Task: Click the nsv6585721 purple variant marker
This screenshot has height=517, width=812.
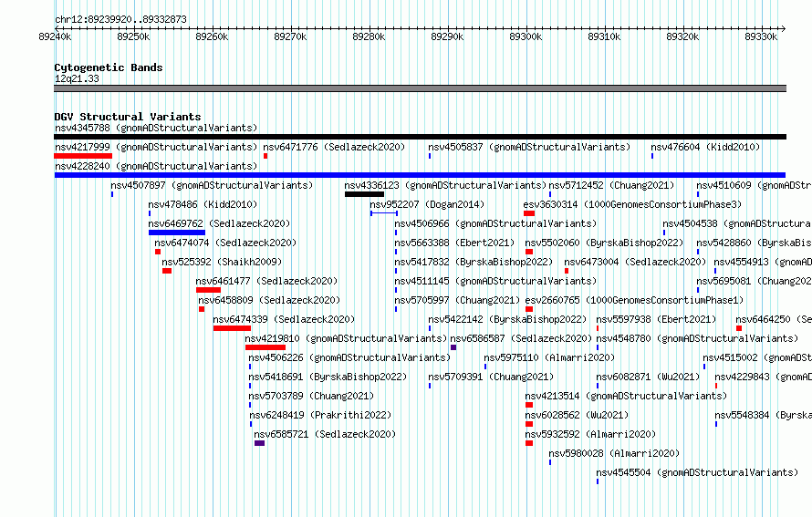Action: pos(259,443)
